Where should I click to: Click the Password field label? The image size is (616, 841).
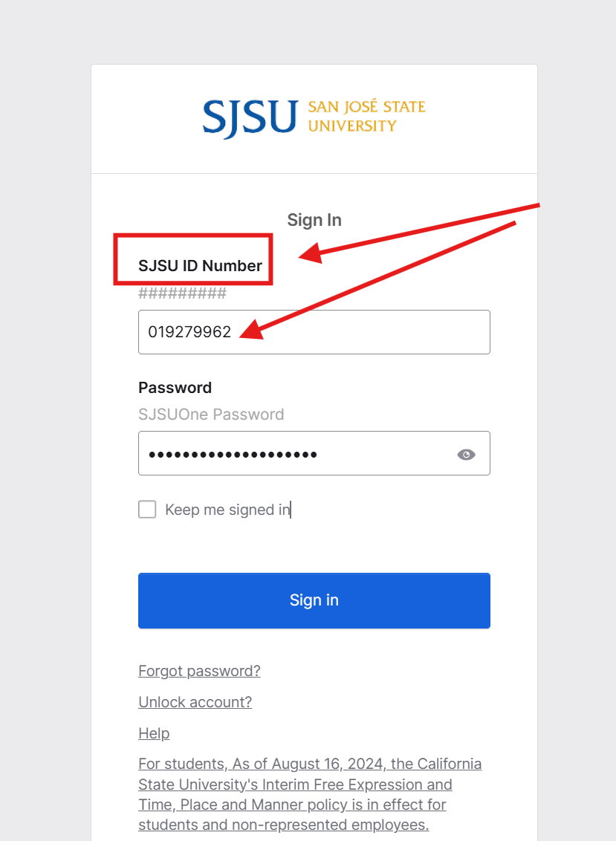pos(175,388)
